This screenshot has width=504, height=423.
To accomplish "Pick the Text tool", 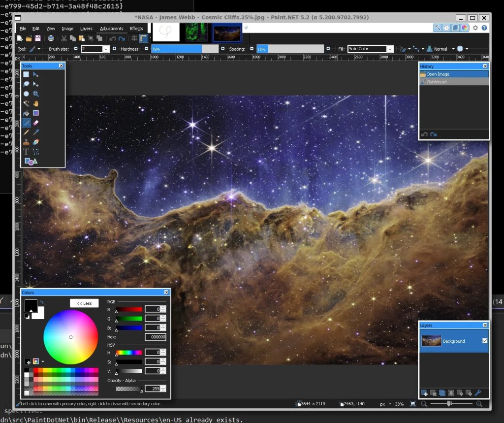I will (x=26, y=152).
